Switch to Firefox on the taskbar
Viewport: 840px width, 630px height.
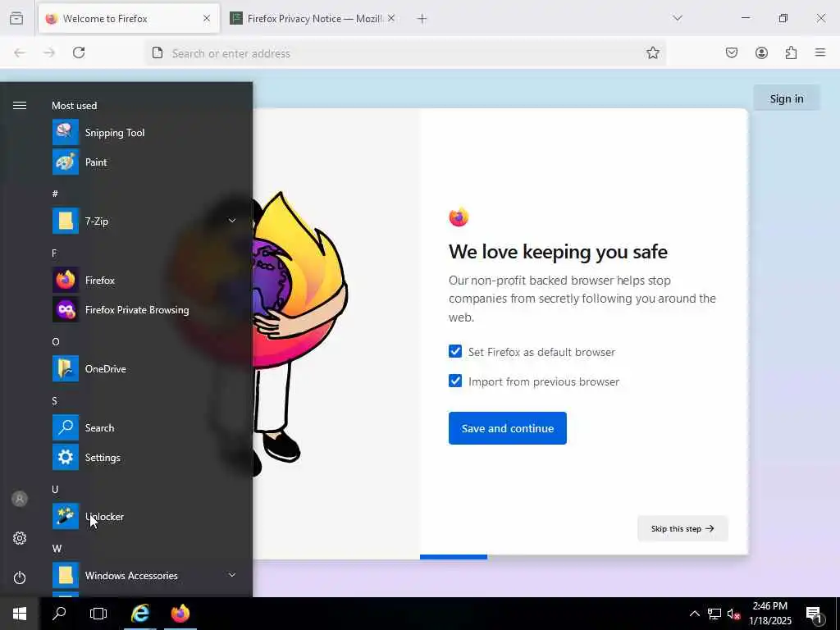(x=180, y=614)
